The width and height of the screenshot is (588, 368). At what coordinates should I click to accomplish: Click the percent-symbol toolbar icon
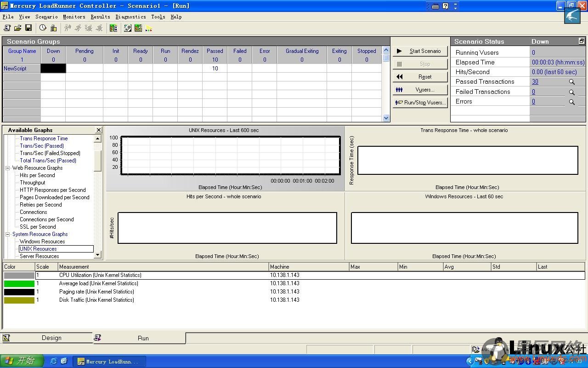pyautogui.click(x=128, y=28)
